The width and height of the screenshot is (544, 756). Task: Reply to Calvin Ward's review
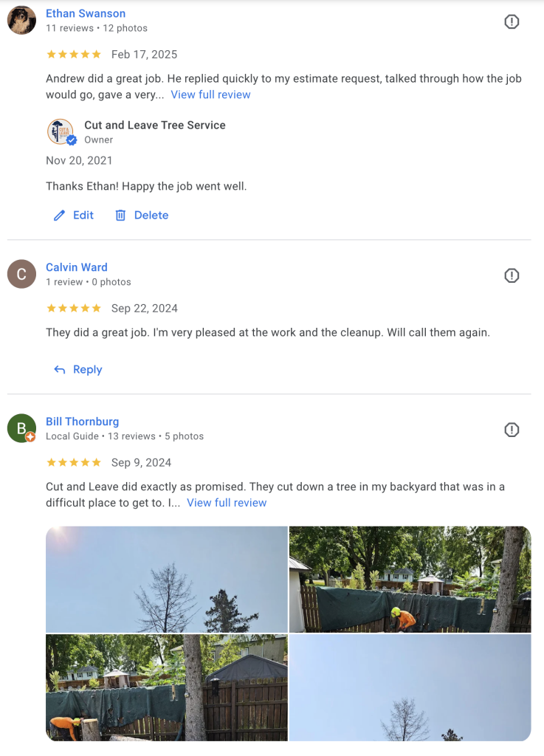[x=78, y=370]
